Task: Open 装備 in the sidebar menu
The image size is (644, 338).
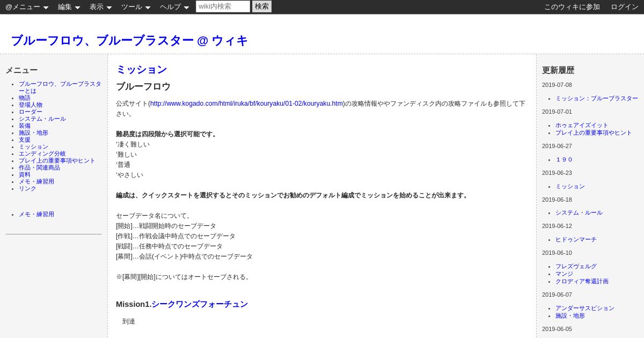Action: click(x=25, y=126)
